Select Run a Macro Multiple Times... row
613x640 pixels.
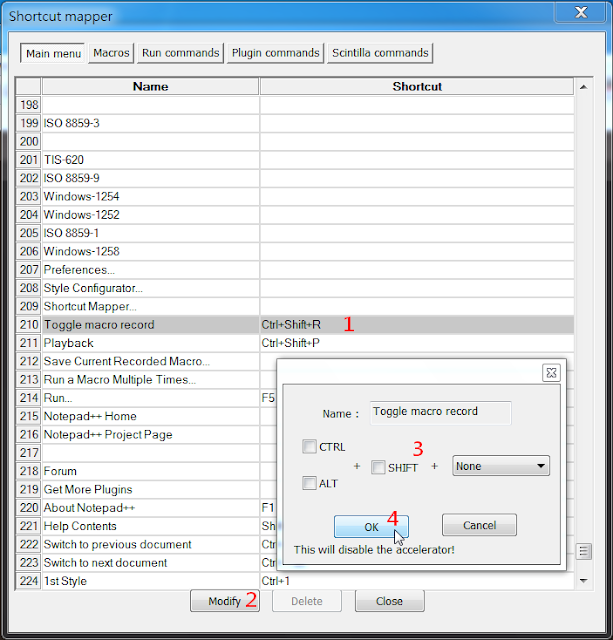coord(146,380)
